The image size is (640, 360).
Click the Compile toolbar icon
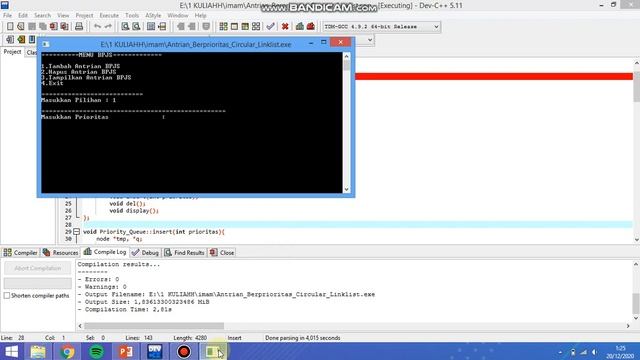click(x=223, y=27)
